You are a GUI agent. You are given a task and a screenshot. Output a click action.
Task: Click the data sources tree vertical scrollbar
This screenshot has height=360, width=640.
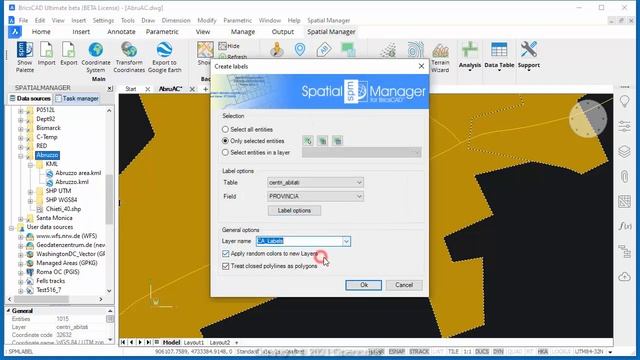tap(109, 200)
